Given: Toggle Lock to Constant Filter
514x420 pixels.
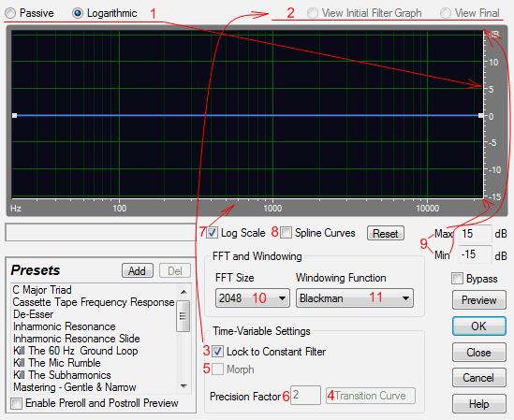Looking at the screenshot, I should (x=217, y=352).
